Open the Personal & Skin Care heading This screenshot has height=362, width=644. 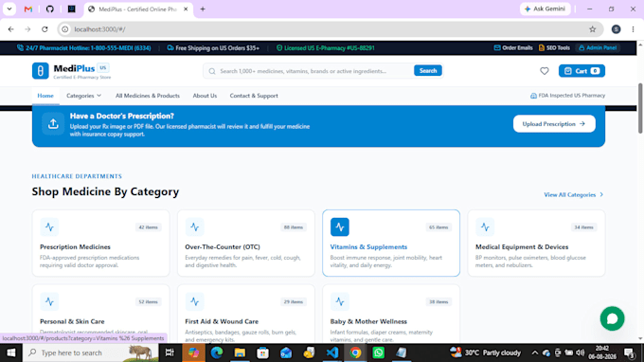[72, 321]
